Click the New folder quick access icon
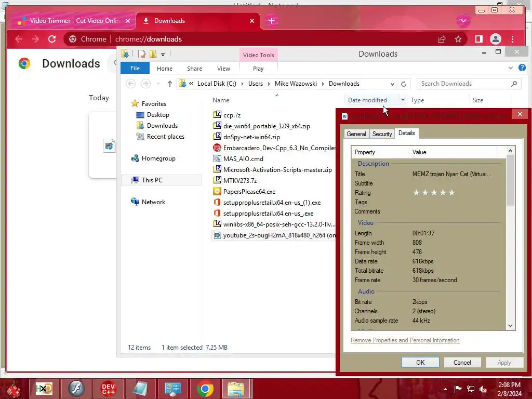The image size is (532, 399). tap(153, 54)
